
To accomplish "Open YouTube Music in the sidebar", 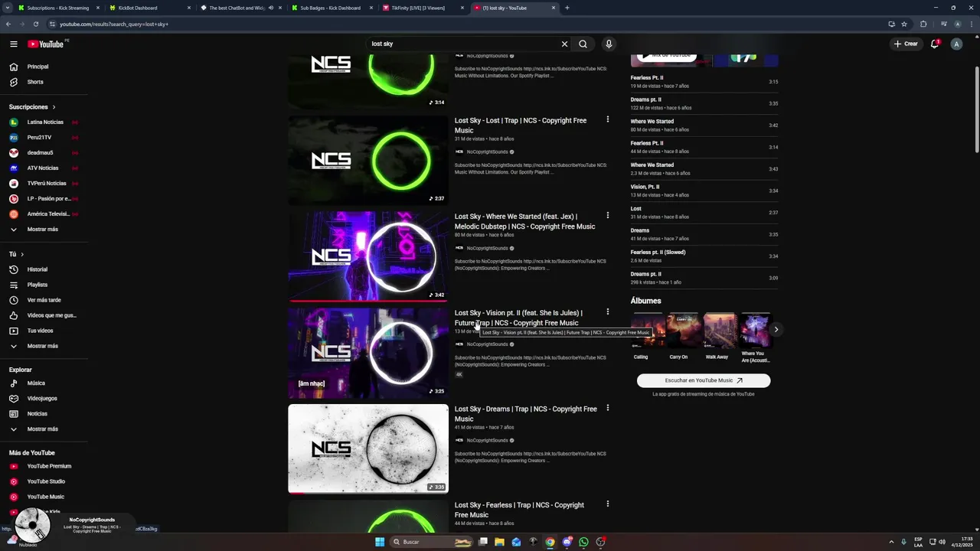I will 44,497.
